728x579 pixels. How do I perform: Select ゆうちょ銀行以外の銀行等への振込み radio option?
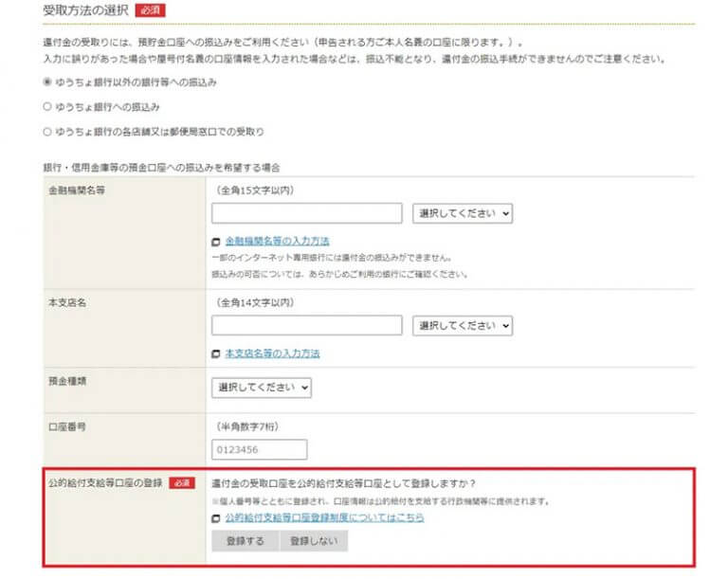pyautogui.click(x=46, y=82)
